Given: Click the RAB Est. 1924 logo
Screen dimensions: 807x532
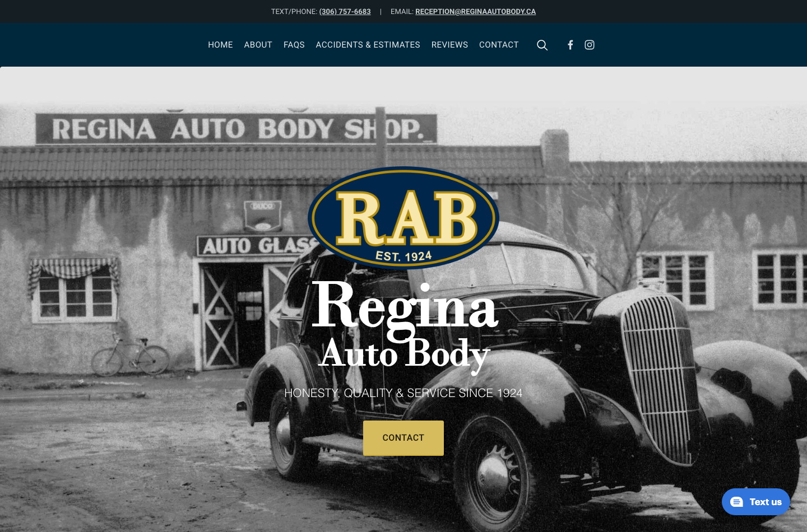Looking at the screenshot, I should 403,217.
